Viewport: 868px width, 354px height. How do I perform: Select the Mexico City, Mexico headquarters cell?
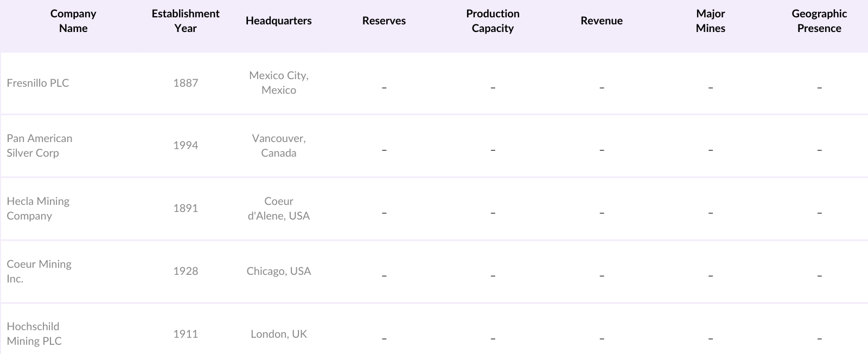(x=279, y=83)
